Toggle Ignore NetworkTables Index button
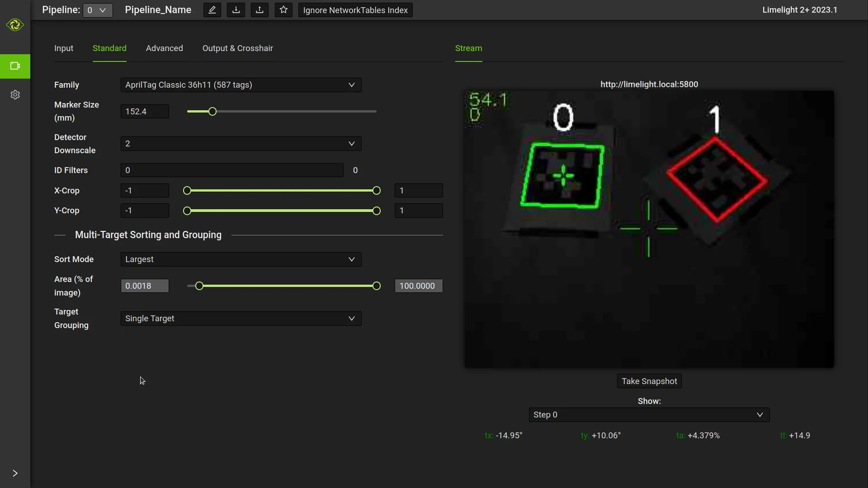 [355, 10]
